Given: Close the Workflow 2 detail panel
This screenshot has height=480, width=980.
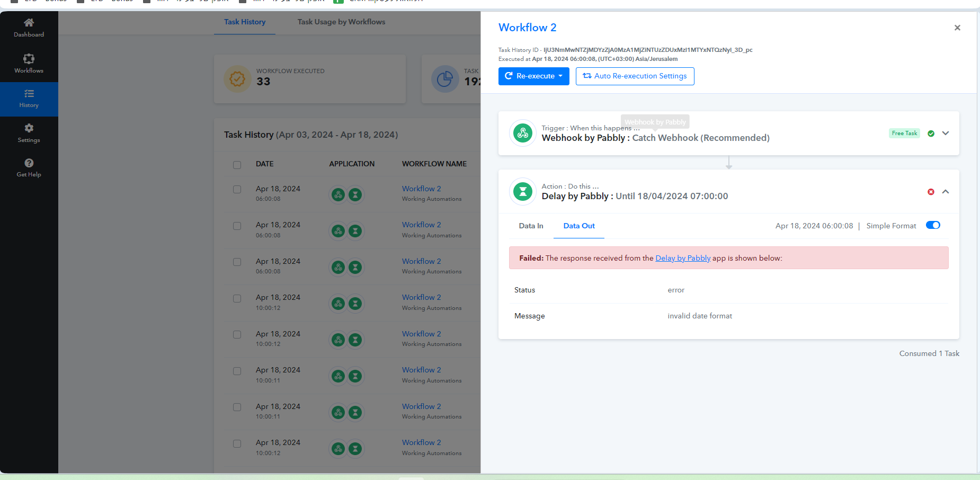Looking at the screenshot, I should pos(957,28).
